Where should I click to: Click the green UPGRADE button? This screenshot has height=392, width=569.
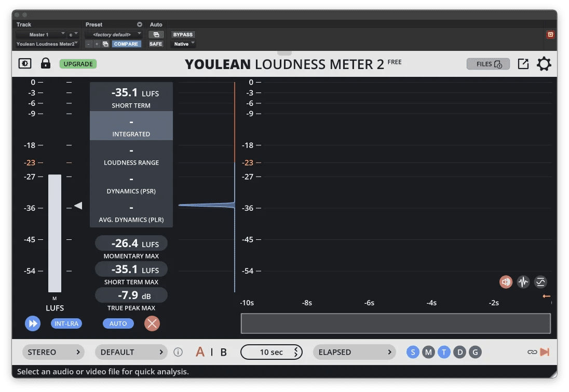pyautogui.click(x=78, y=64)
